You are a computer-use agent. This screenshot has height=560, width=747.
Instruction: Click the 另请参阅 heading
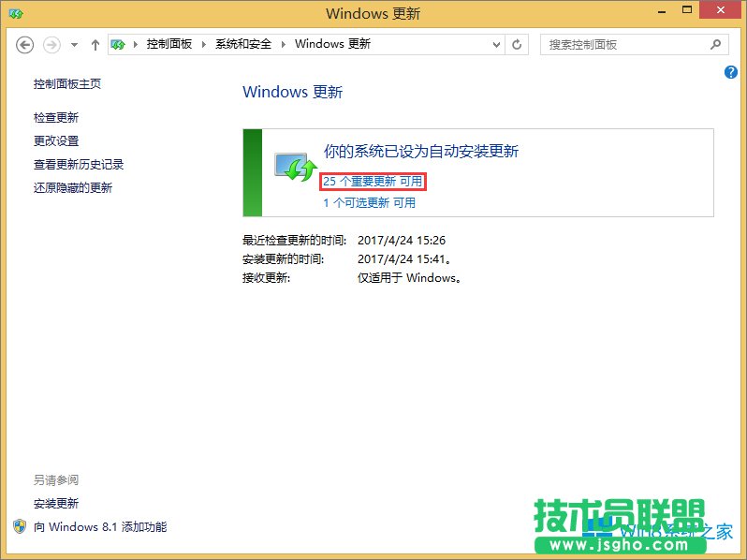pyautogui.click(x=56, y=479)
